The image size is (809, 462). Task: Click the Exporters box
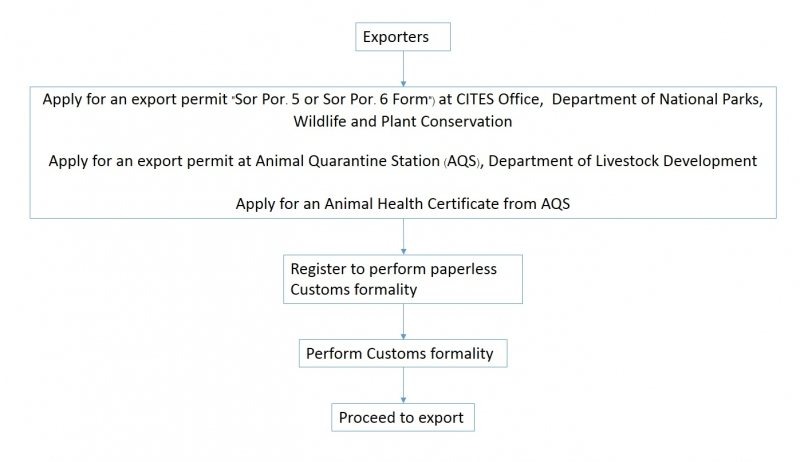pos(402,37)
